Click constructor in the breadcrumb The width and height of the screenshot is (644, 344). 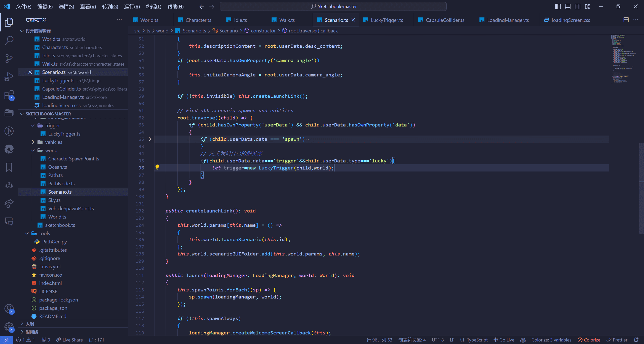click(x=263, y=31)
